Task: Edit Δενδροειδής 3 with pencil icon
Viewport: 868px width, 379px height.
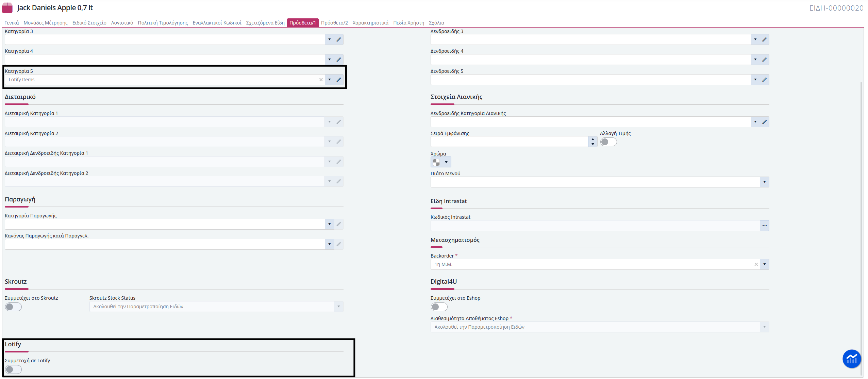Action: [765, 39]
